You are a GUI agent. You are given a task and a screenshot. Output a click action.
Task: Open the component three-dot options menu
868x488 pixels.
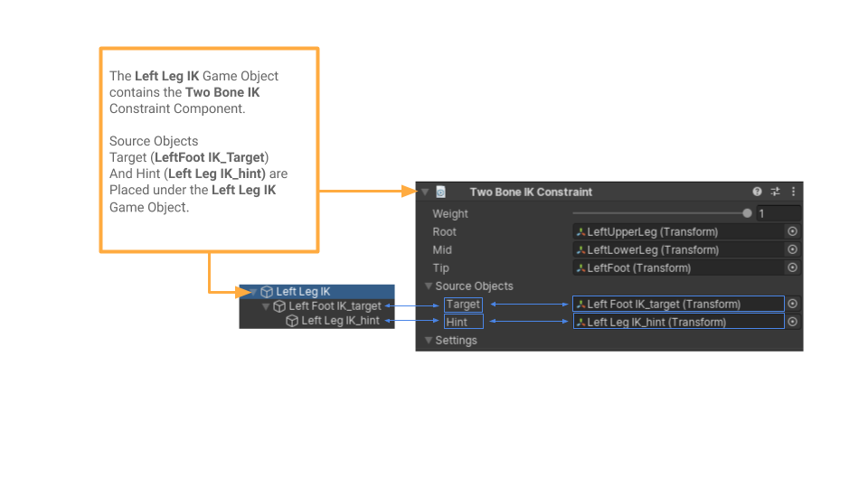(793, 192)
